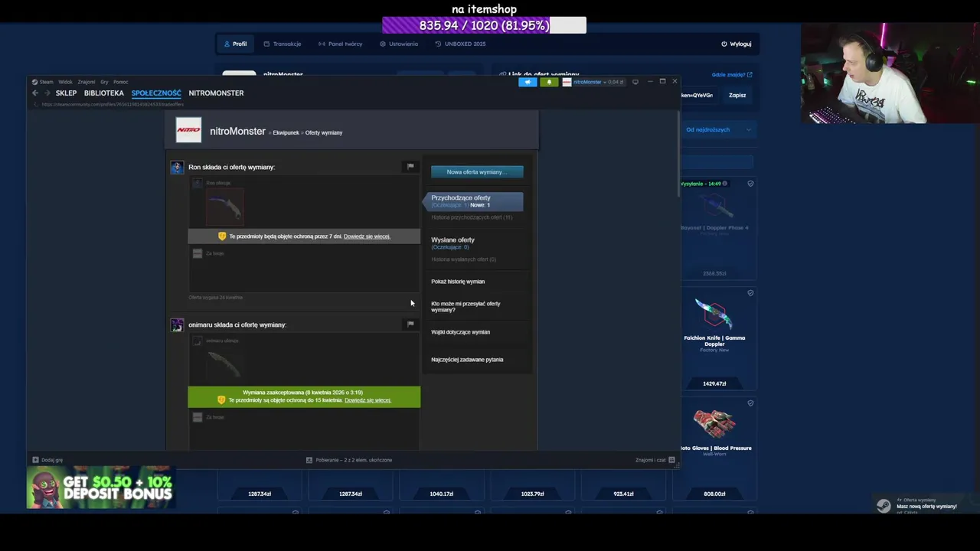Click Steam notification toast icon

click(884, 506)
